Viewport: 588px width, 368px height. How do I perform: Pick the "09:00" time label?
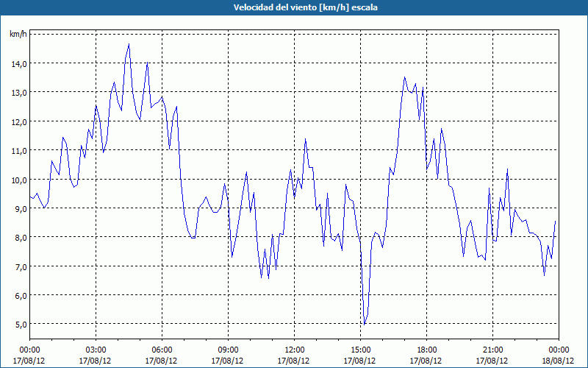click(228, 350)
